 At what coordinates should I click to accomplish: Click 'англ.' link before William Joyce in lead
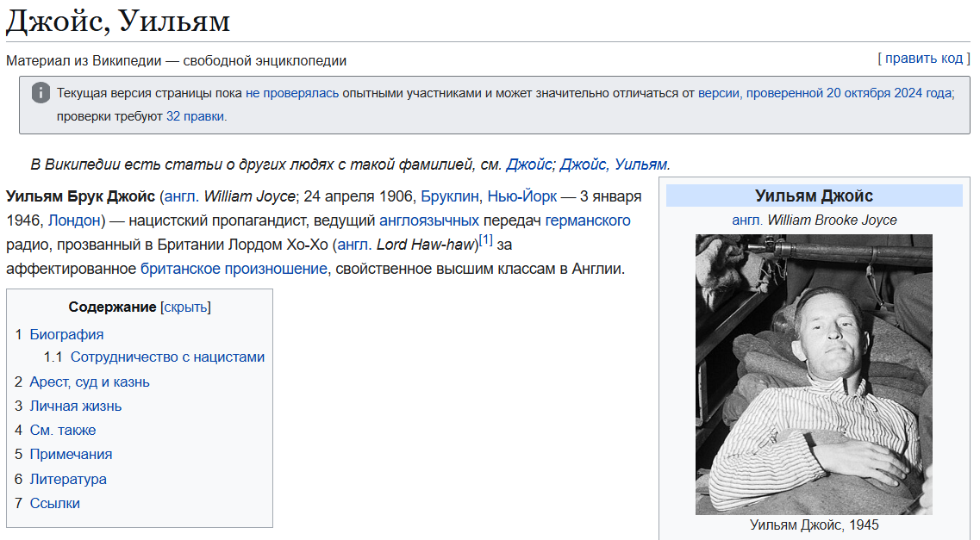coord(181,196)
